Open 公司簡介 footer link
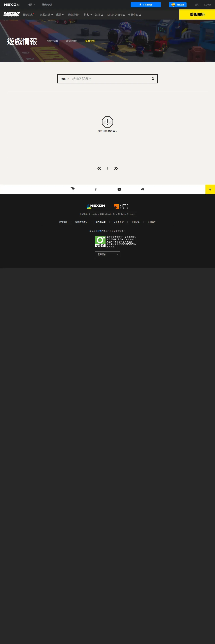The height and width of the screenshot is (644, 215). (152, 222)
